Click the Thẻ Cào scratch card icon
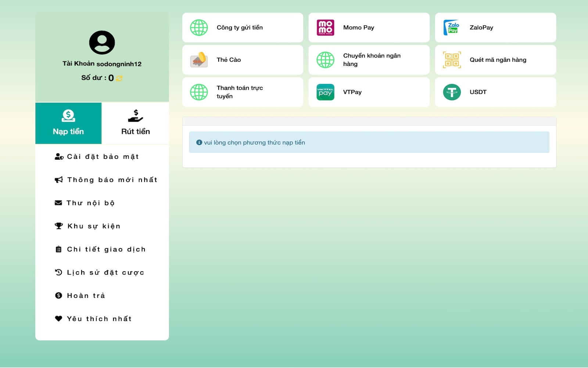 pyautogui.click(x=199, y=60)
